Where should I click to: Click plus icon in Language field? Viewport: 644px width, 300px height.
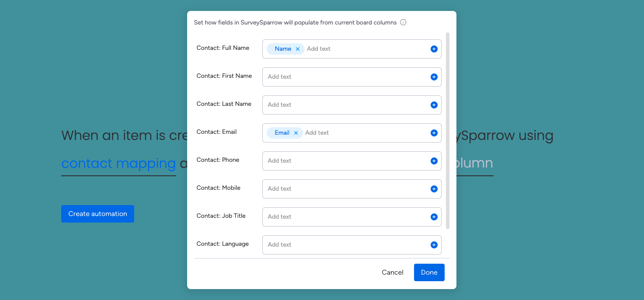point(434,245)
